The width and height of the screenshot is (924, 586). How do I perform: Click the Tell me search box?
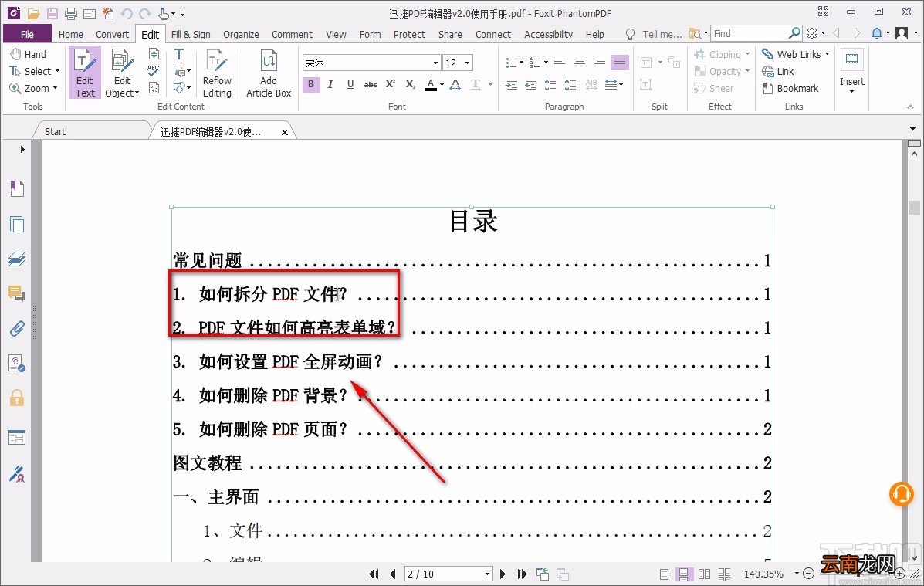[x=654, y=34]
